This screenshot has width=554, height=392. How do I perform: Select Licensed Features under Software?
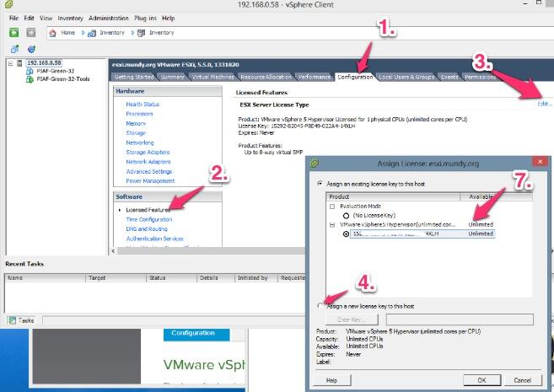(148, 210)
